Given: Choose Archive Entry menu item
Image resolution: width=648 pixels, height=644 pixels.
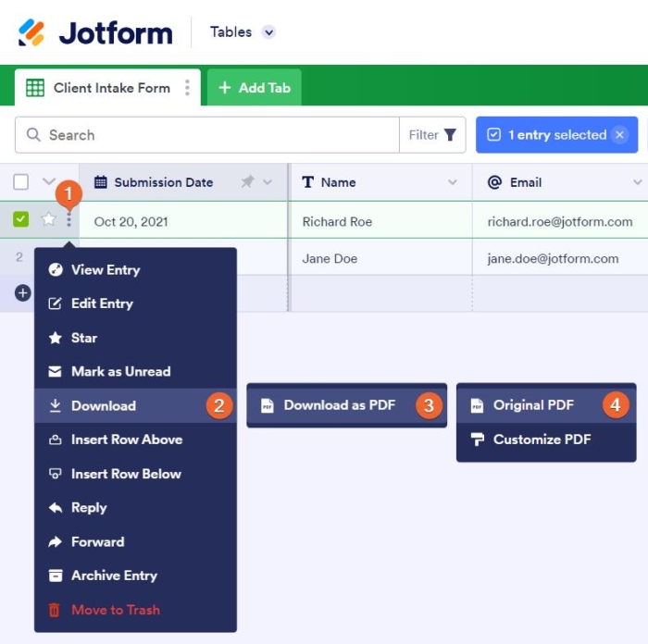Looking at the screenshot, I should click(x=135, y=576).
